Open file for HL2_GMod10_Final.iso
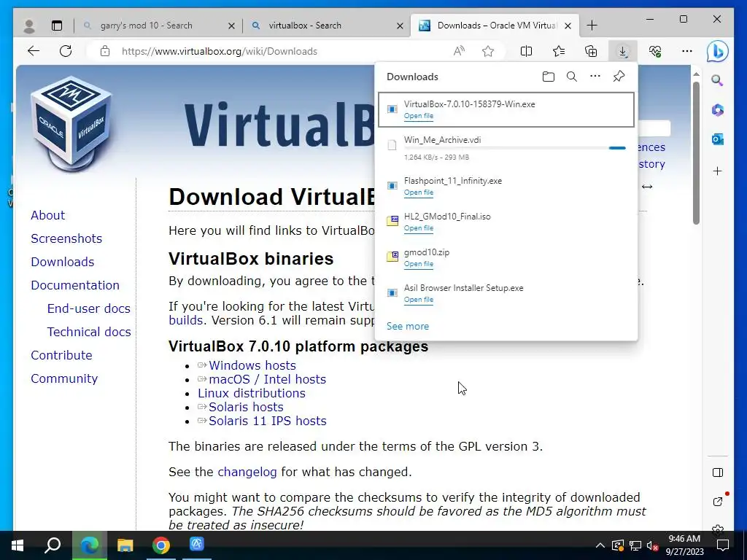 coord(419,228)
